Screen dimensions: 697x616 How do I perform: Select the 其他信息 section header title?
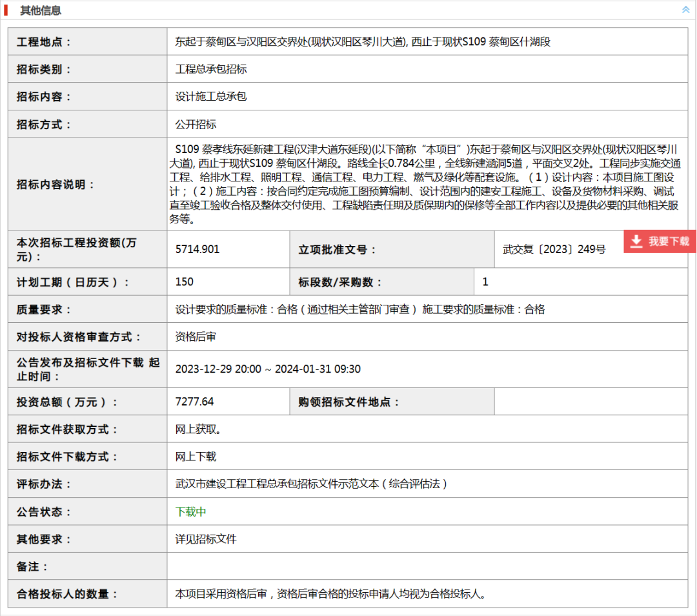[x=41, y=10]
